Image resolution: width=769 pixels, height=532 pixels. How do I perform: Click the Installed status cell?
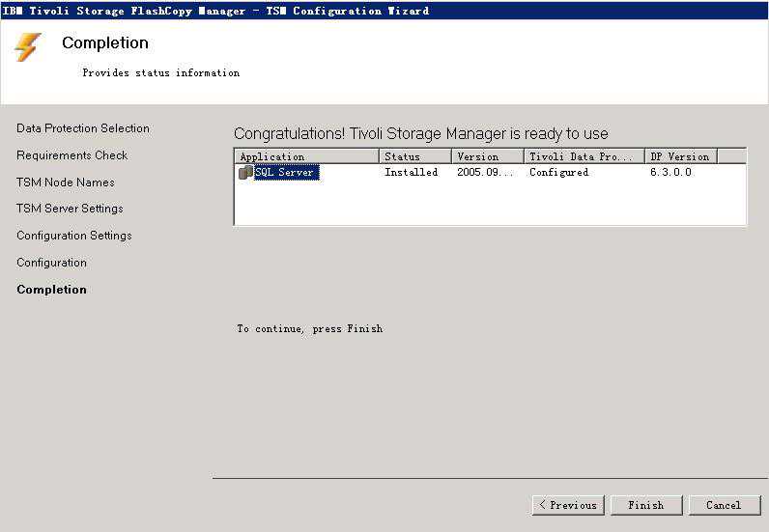click(412, 173)
